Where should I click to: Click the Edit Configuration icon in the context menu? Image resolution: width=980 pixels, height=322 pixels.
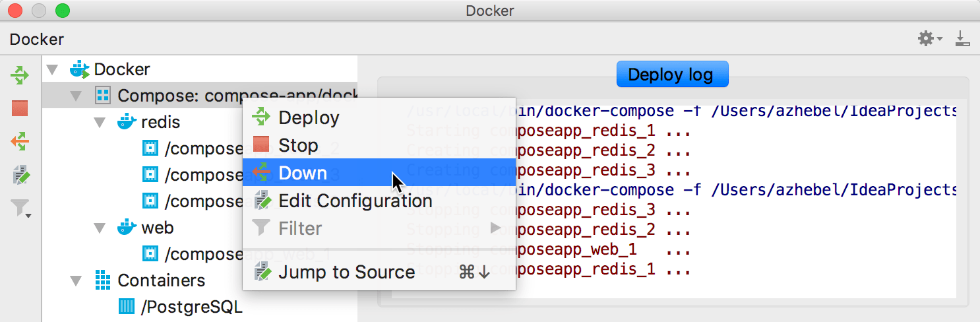[262, 201]
